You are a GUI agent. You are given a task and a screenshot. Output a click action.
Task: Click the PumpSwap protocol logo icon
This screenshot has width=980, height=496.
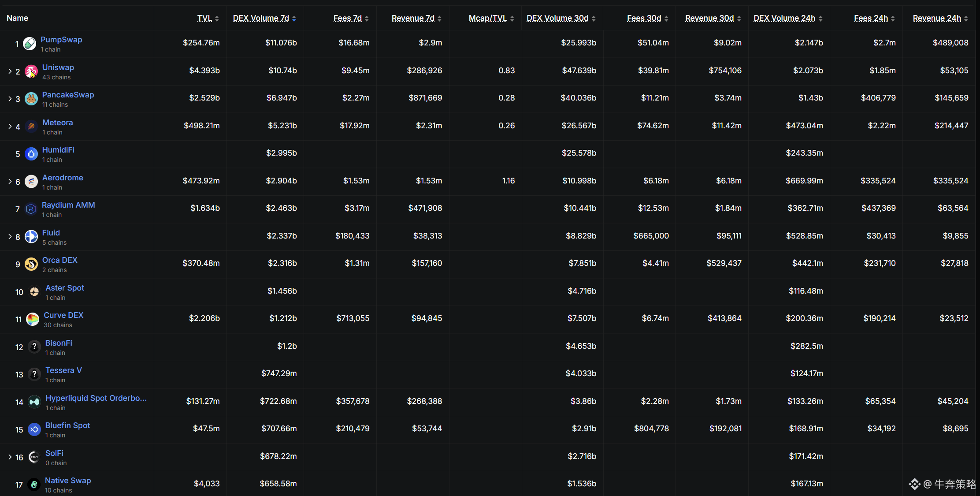click(x=30, y=44)
